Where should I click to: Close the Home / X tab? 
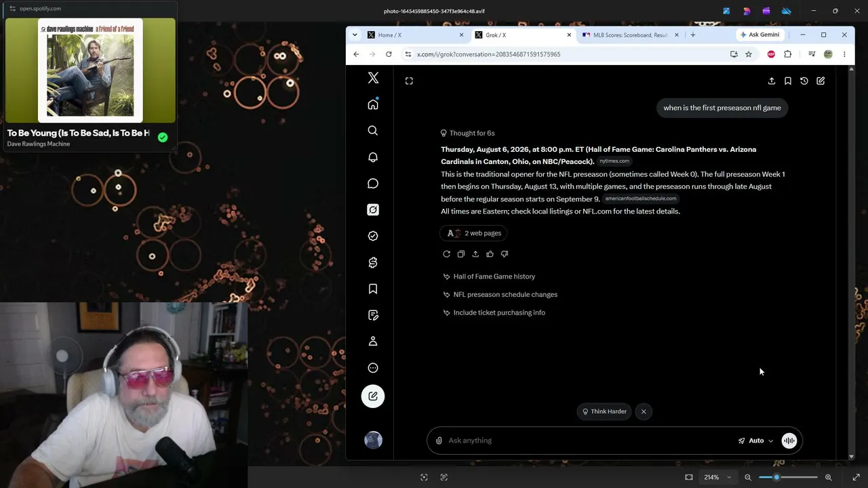click(x=462, y=35)
